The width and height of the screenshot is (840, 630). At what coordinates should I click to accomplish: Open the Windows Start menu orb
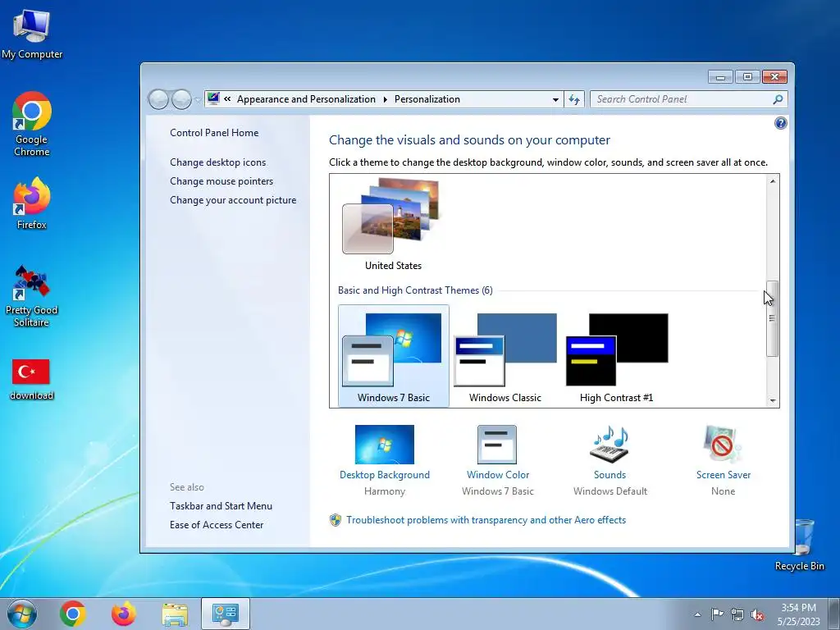[x=22, y=614]
